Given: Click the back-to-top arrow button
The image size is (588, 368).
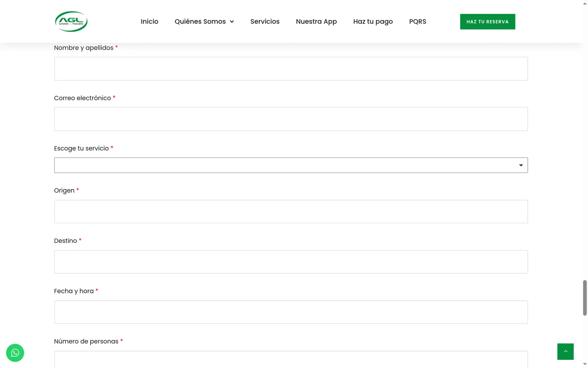Looking at the screenshot, I should [x=565, y=351].
